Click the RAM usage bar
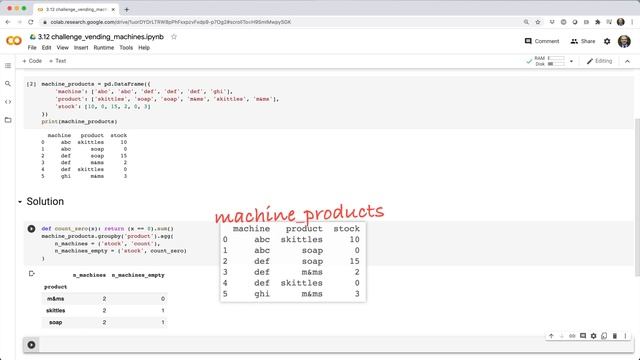The height and width of the screenshot is (360, 640). point(556,58)
